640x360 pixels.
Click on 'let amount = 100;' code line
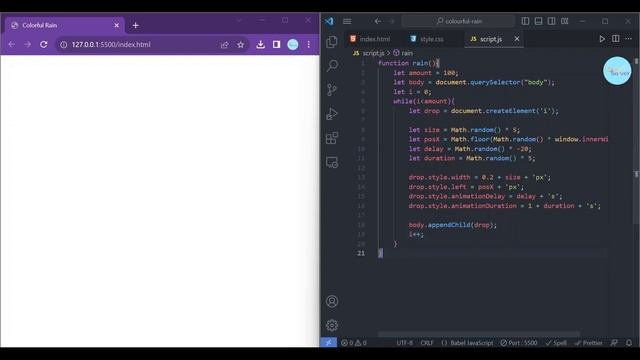tap(426, 73)
